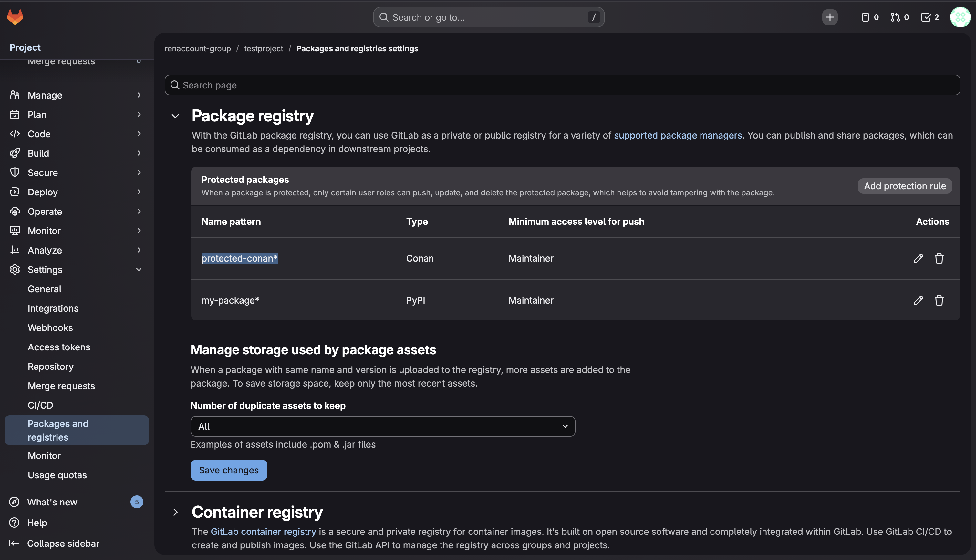The height and width of the screenshot is (560, 976).
Task: Open the duplicate assets to keep dropdown
Action: click(x=383, y=426)
